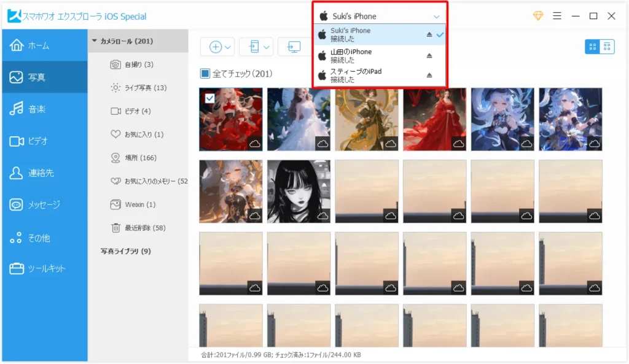Switch to the large grid view icon
This screenshot has width=629, height=364.
pos(592,47)
